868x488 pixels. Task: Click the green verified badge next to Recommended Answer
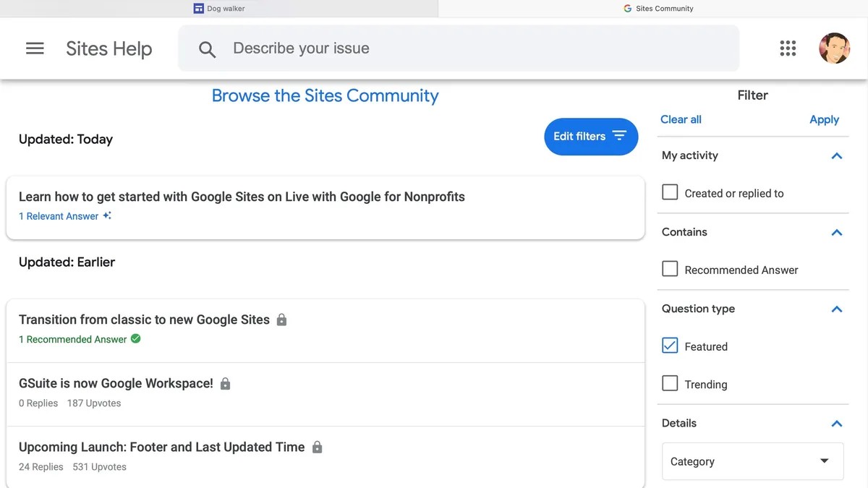(x=135, y=338)
